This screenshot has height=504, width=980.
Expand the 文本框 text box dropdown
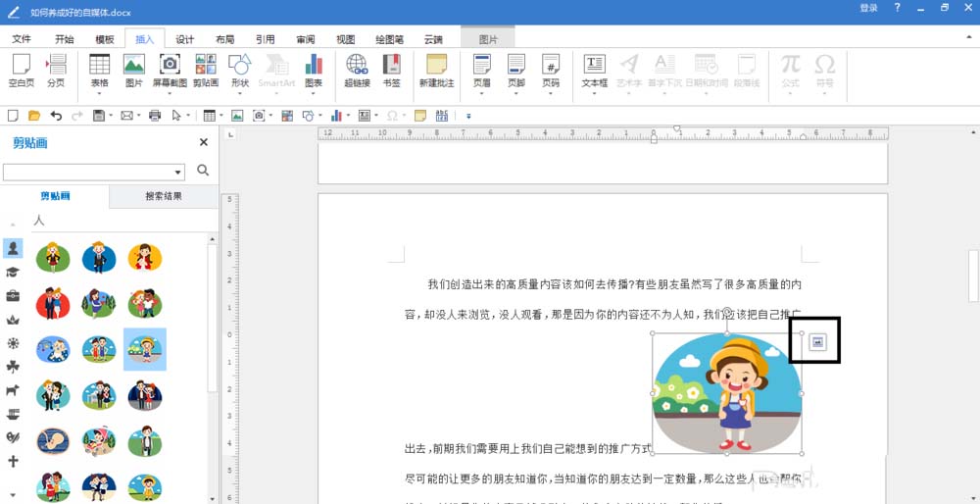click(595, 84)
